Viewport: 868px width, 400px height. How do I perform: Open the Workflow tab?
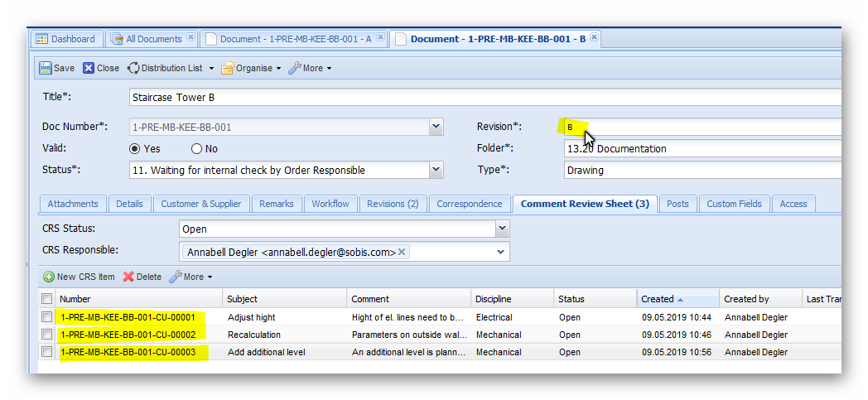[330, 204]
